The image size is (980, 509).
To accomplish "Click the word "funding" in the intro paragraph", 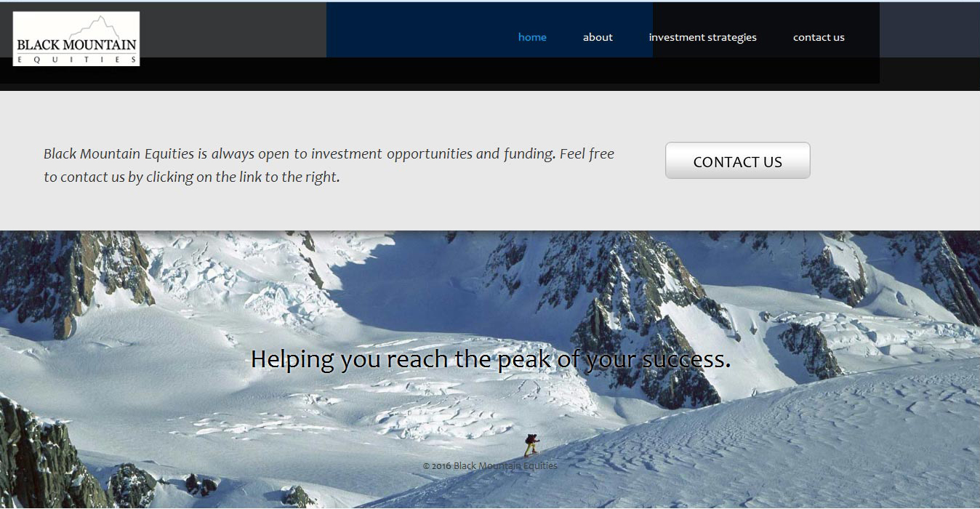I will click(529, 153).
